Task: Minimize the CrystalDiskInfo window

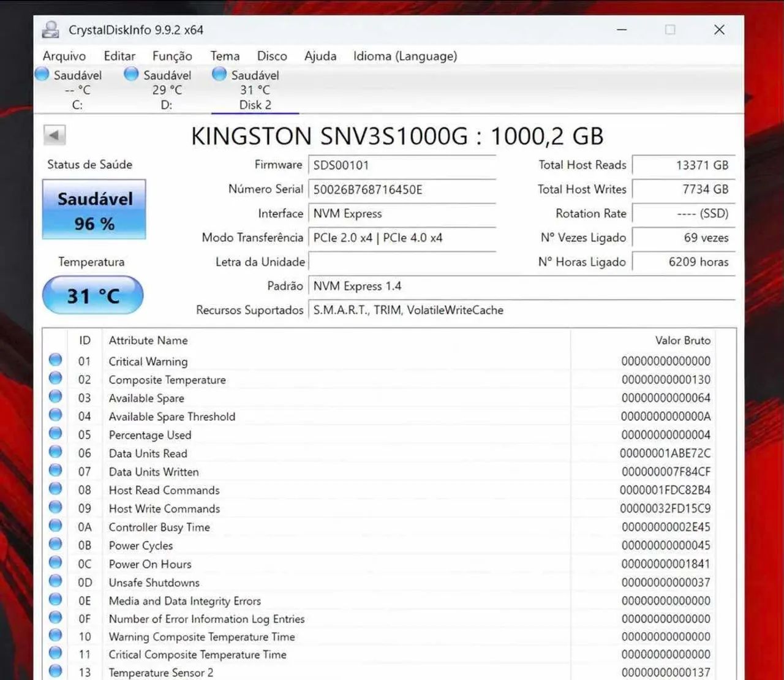Action: [x=622, y=29]
